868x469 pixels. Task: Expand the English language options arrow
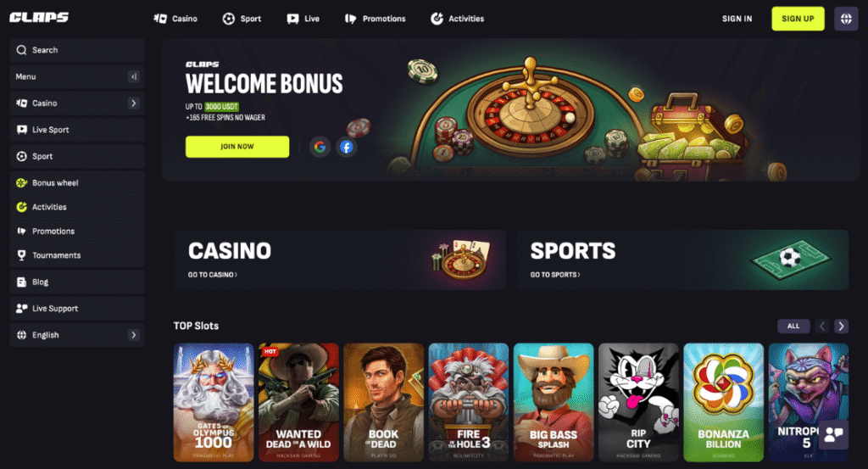pos(133,335)
